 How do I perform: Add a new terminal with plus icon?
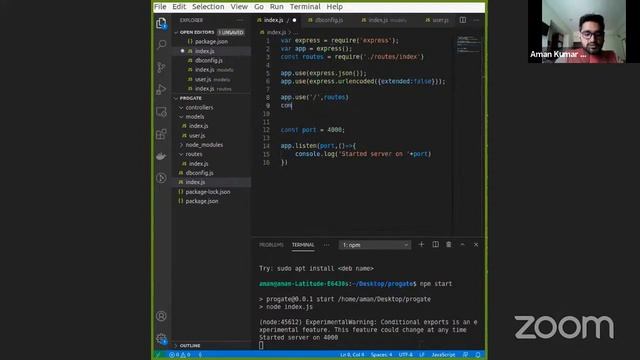(421, 244)
